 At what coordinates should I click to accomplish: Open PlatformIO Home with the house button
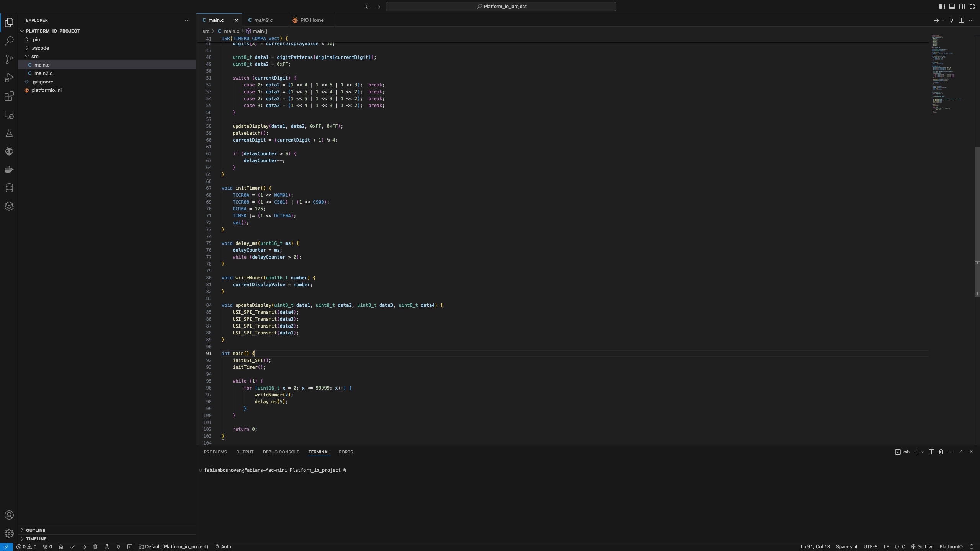[61, 547]
